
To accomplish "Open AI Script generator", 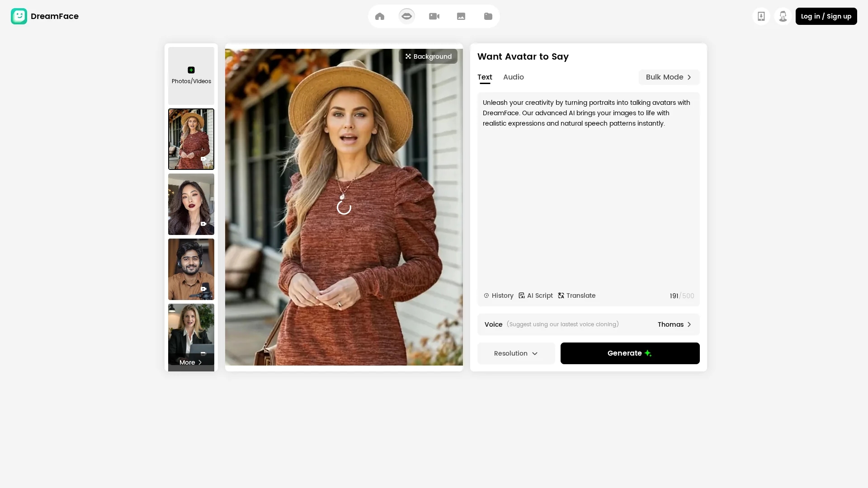I will [x=536, y=296].
